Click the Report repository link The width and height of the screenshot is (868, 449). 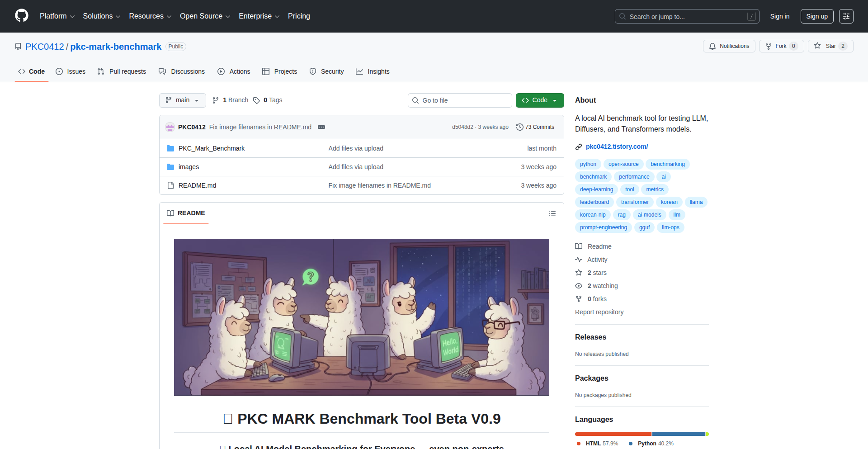point(599,312)
